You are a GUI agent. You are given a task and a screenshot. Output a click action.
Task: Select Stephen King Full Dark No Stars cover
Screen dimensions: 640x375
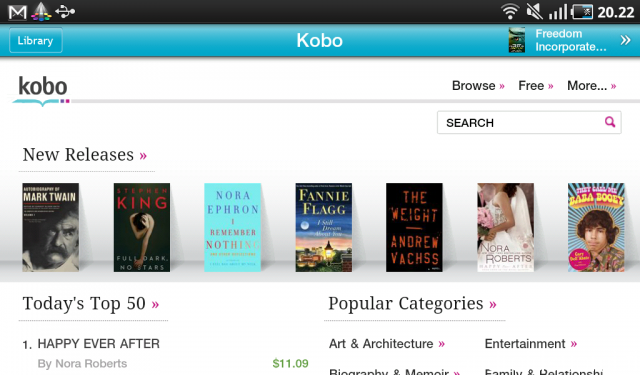click(x=142, y=227)
